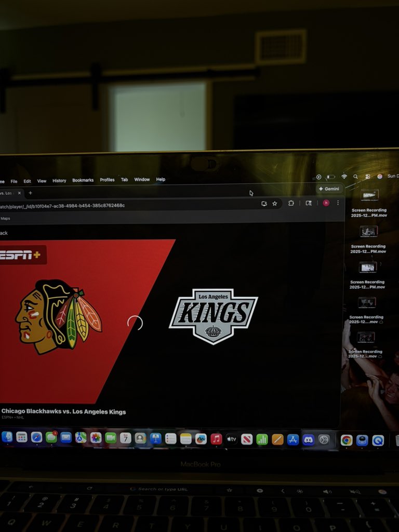This screenshot has width=399, height=532.
Task: Open Chrome Extensions puzzle icon
Action: point(291,203)
